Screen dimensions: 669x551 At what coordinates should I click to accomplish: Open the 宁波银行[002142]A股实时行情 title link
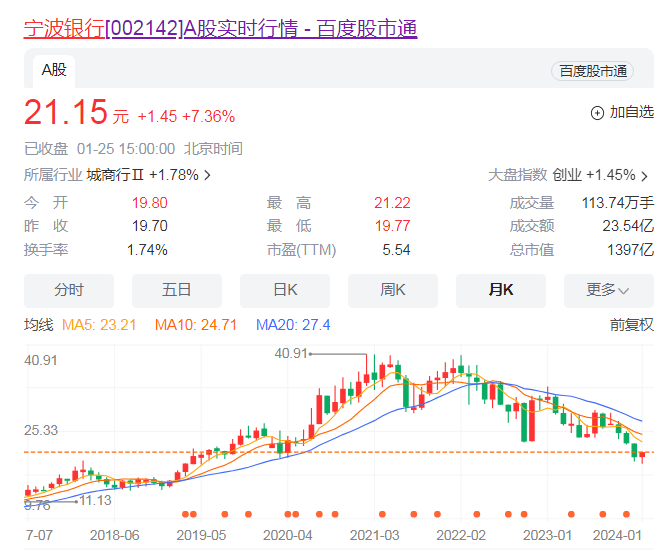tap(220, 29)
